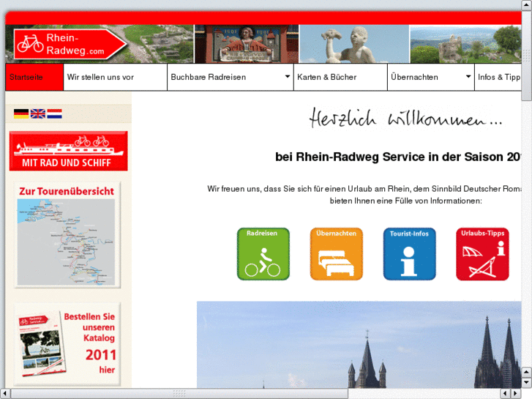Open the Zur Tourenübersicht map
This screenshot has width=532, height=399.
tap(67, 235)
